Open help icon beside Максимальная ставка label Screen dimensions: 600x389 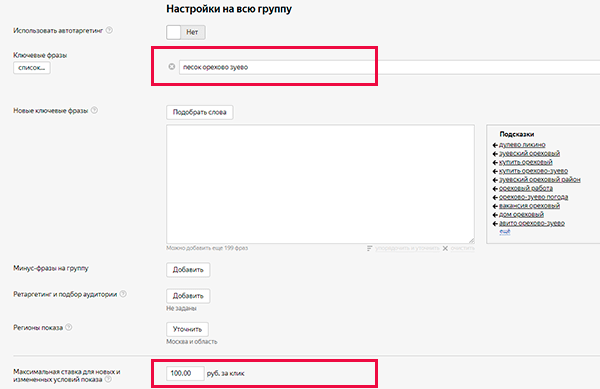(108, 379)
